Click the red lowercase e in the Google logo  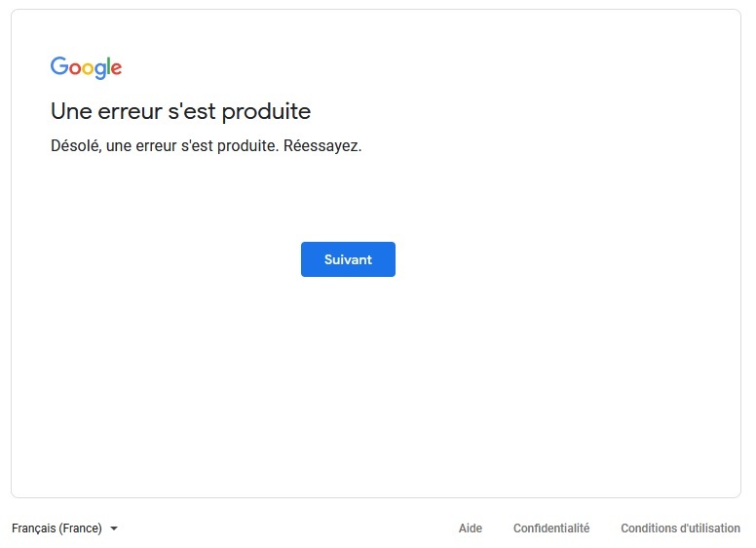pyautogui.click(x=116, y=69)
